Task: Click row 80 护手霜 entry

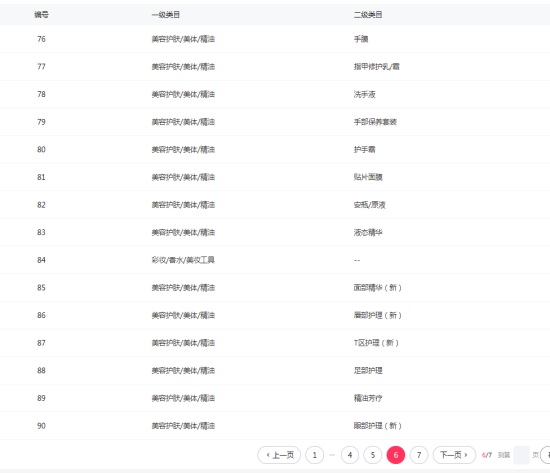Action: 275,149
